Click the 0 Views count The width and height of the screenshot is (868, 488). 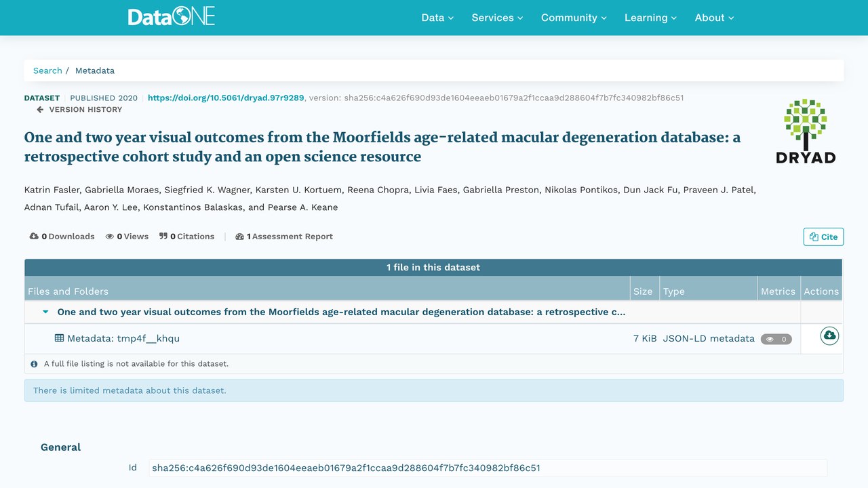132,237
